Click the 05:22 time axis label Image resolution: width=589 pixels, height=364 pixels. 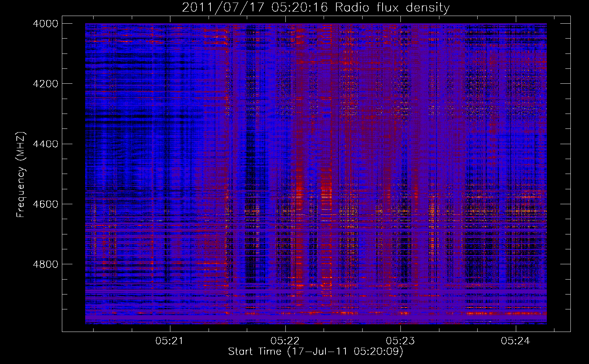(285, 341)
